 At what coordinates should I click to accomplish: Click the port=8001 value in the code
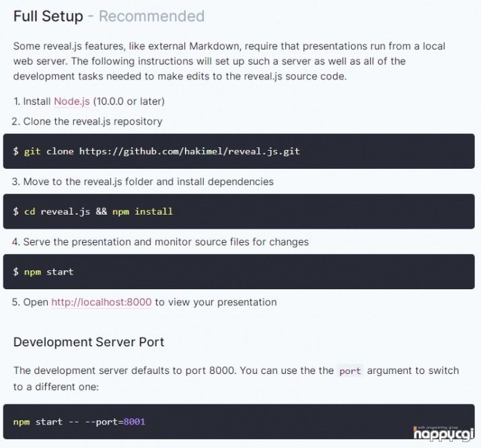[120, 422]
